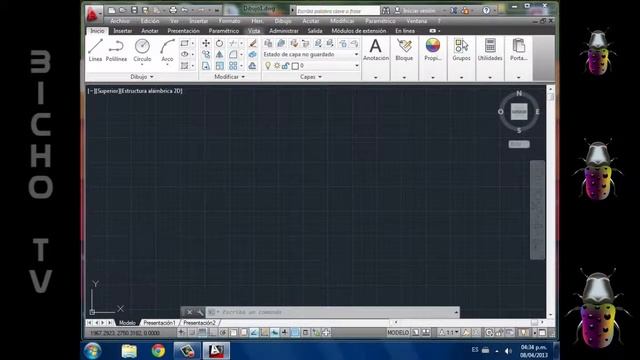The width and height of the screenshot is (640, 360).
Task: Open the Utilidades calculator panel
Action: click(490, 50)
